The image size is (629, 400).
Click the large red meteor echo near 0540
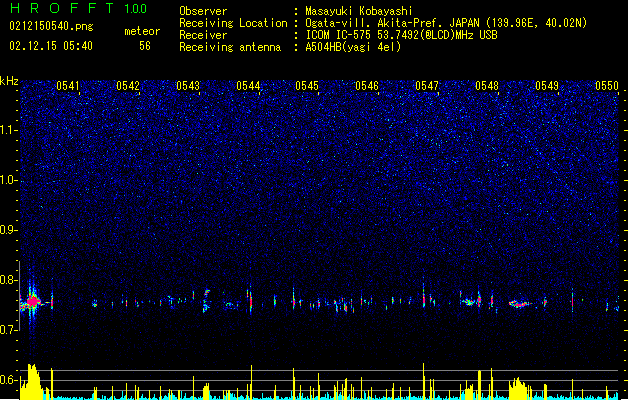33,301
